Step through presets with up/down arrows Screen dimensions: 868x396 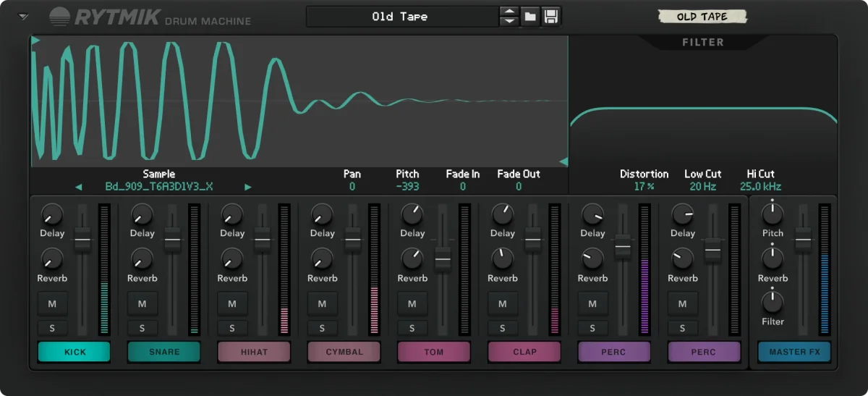click(x=509, y=16)
